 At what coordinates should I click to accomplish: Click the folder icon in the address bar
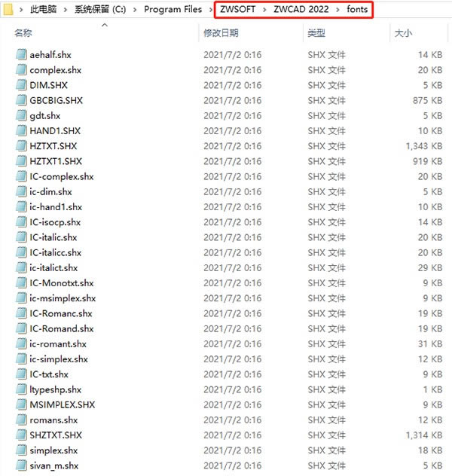coord(11,10)
